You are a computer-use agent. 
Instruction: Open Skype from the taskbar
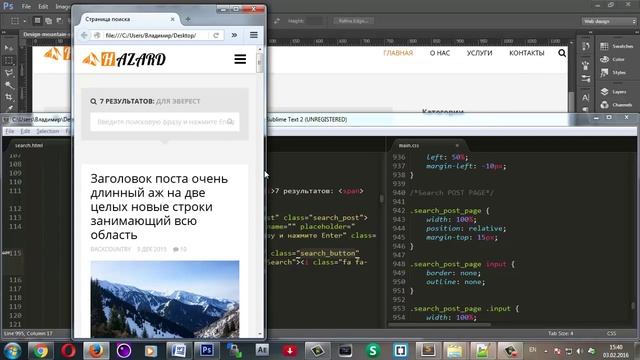pyautogui.click(x=373, y=351)
